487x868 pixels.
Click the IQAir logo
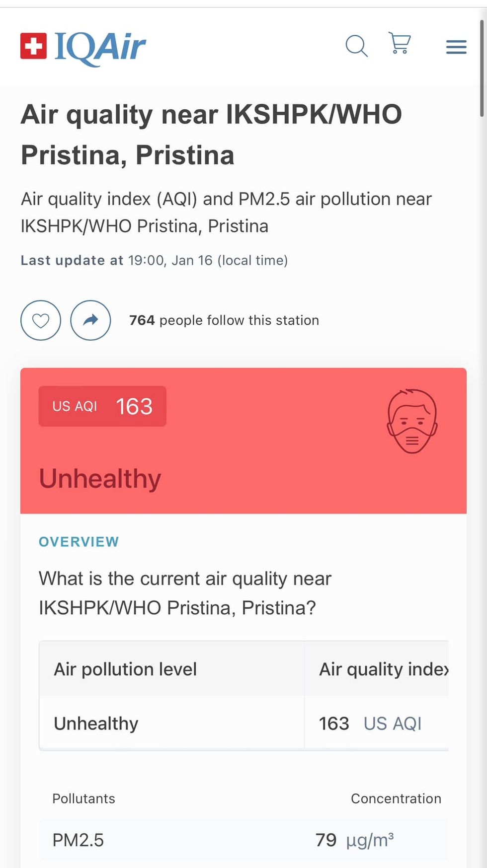100,48
